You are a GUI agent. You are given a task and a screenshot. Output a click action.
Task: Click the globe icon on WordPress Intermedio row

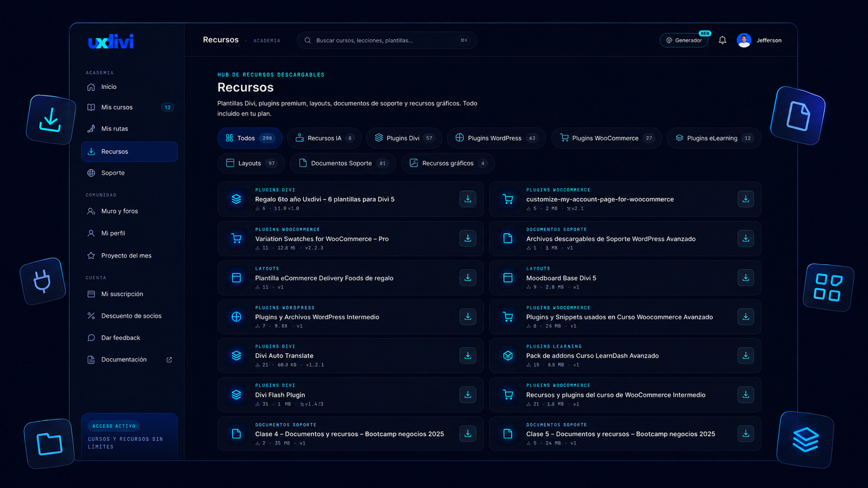click(237, 317)
